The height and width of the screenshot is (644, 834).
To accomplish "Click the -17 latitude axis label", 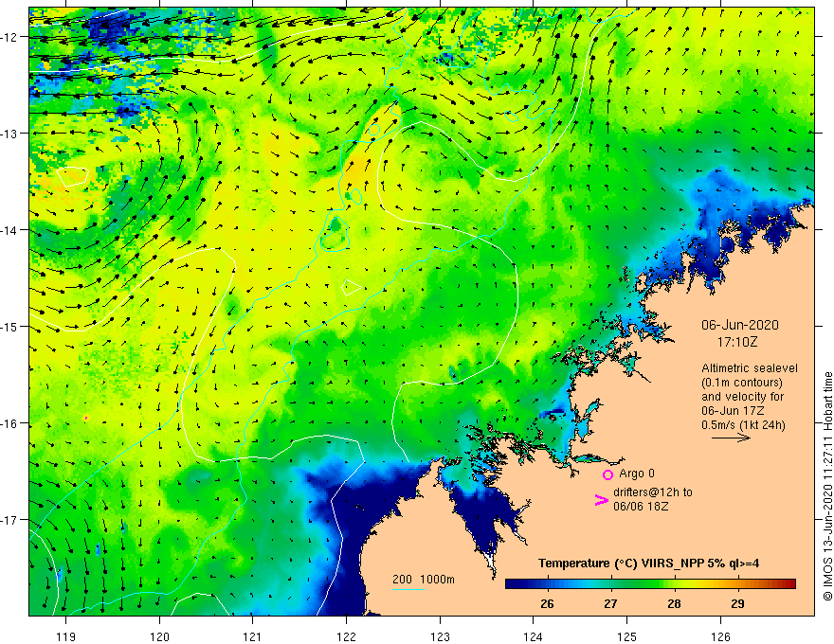I will pyautogui.click(x=10, y=520).
